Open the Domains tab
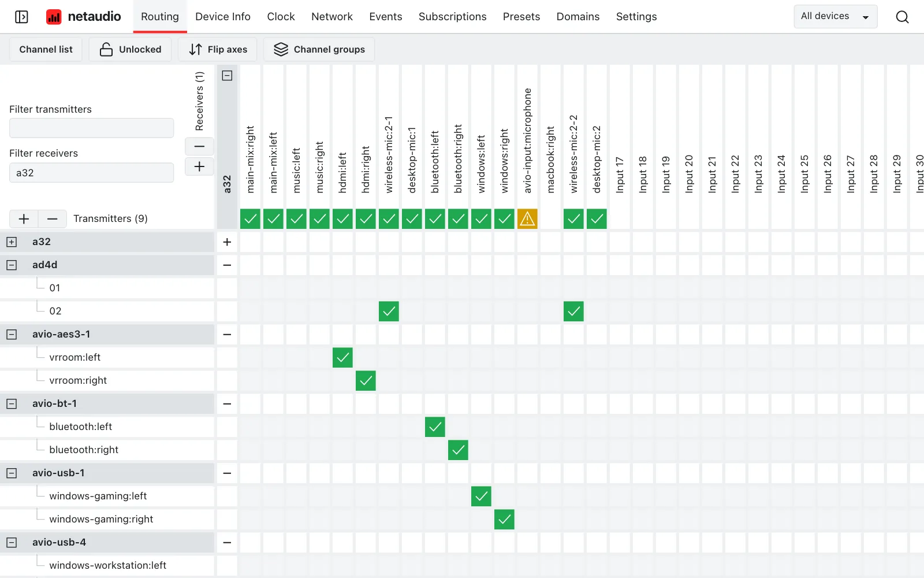 (578, 17)
